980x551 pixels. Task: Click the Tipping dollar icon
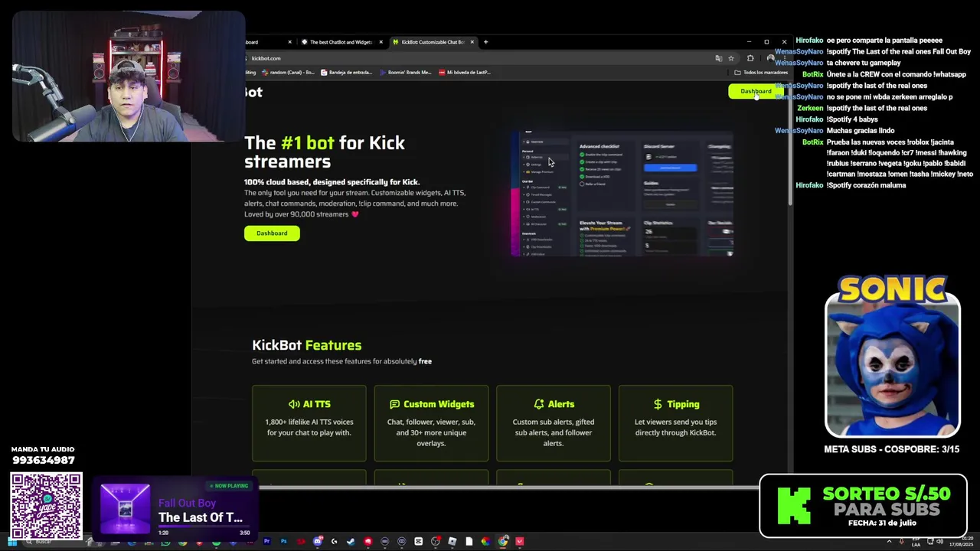point(658,404)
